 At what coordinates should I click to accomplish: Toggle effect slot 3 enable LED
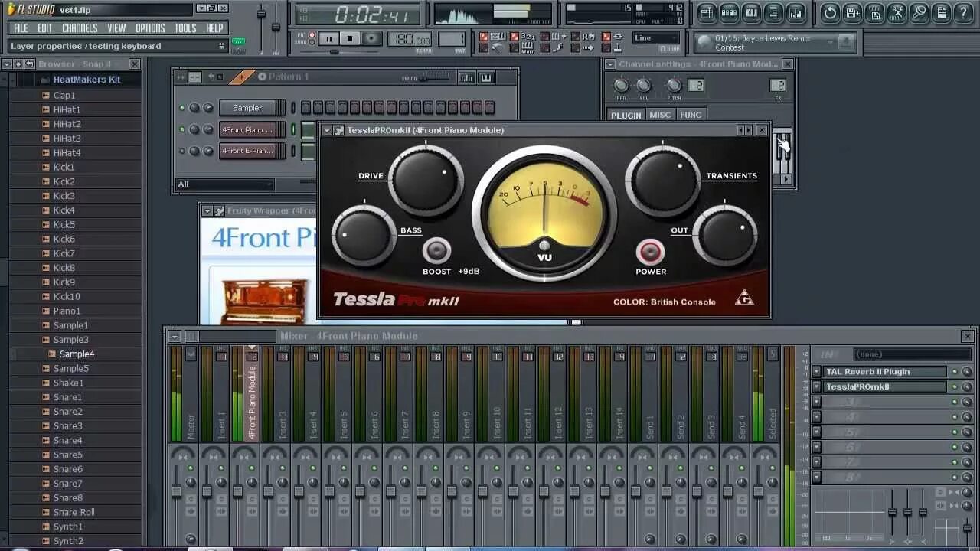(955, 402)
